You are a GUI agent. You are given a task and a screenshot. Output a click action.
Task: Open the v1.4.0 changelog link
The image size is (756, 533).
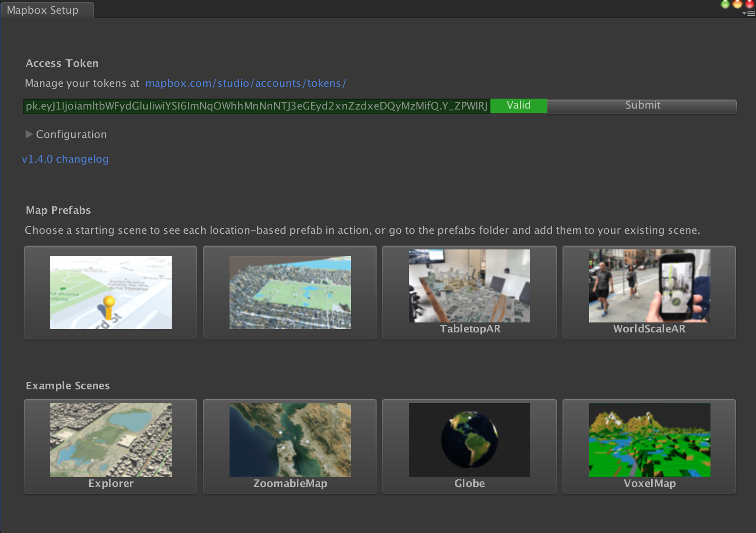pos(65,159)
